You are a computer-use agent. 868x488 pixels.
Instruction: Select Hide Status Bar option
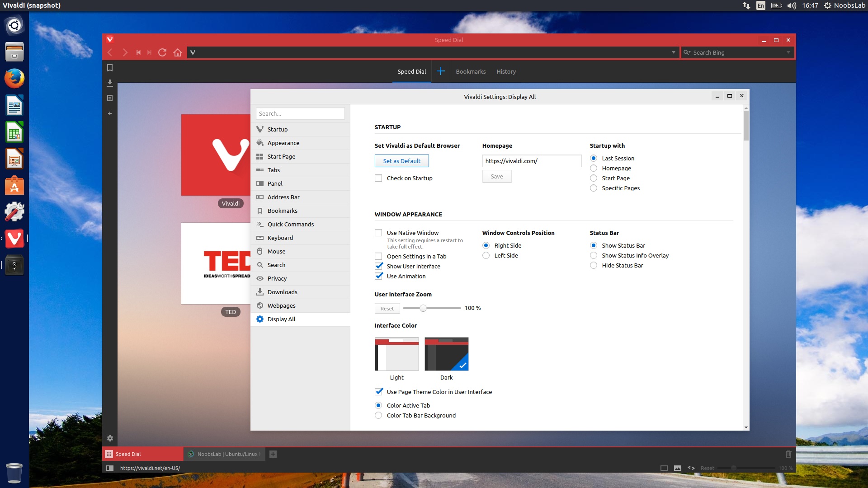(x=594, y=265)
